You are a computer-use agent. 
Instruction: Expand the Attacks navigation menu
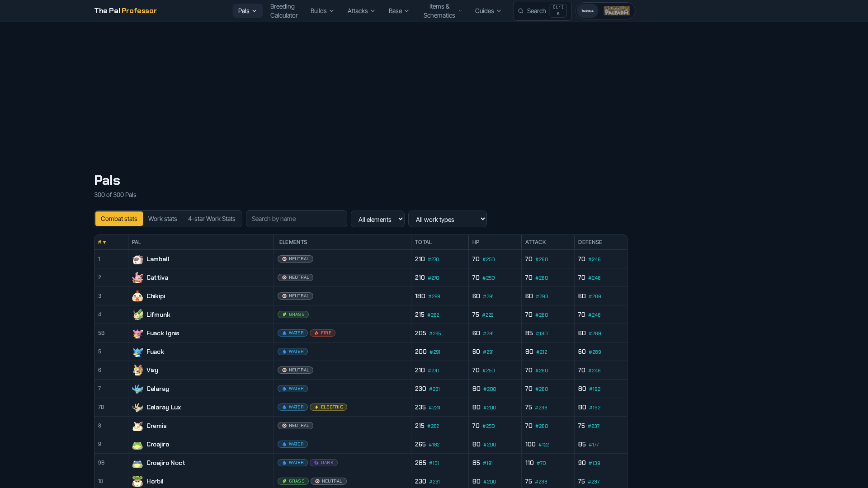coord(361,11)
